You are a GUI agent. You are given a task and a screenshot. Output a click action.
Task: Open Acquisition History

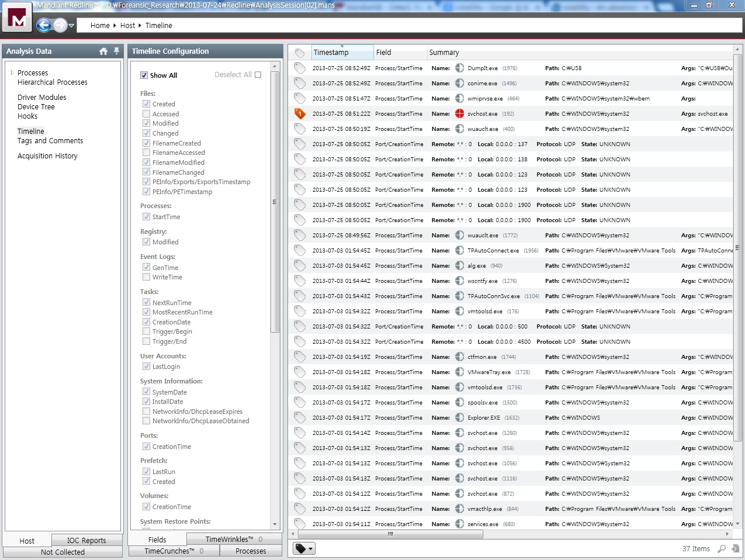pos(47,156)
